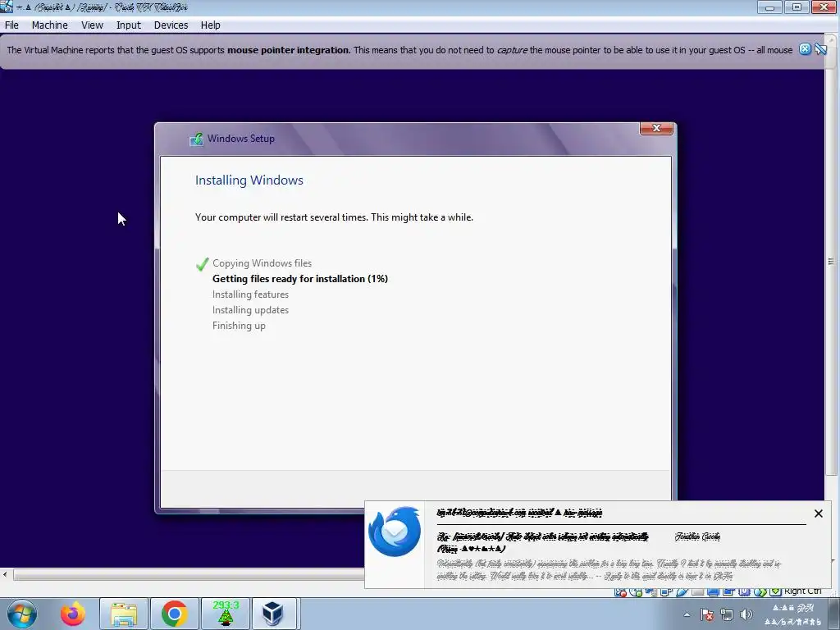Click the Thunderbird logo in the notification
840x630 pixels.
(395, 531)
